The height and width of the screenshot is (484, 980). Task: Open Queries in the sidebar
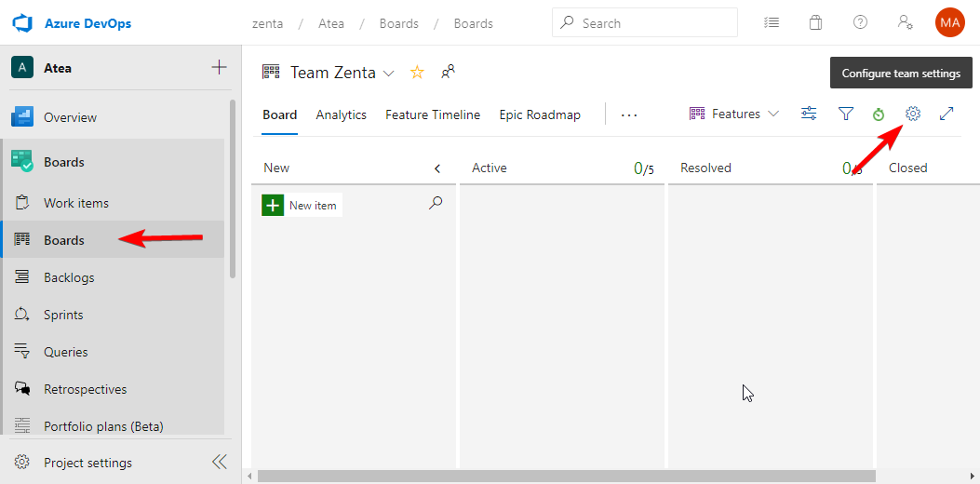(x=112, y=352)
